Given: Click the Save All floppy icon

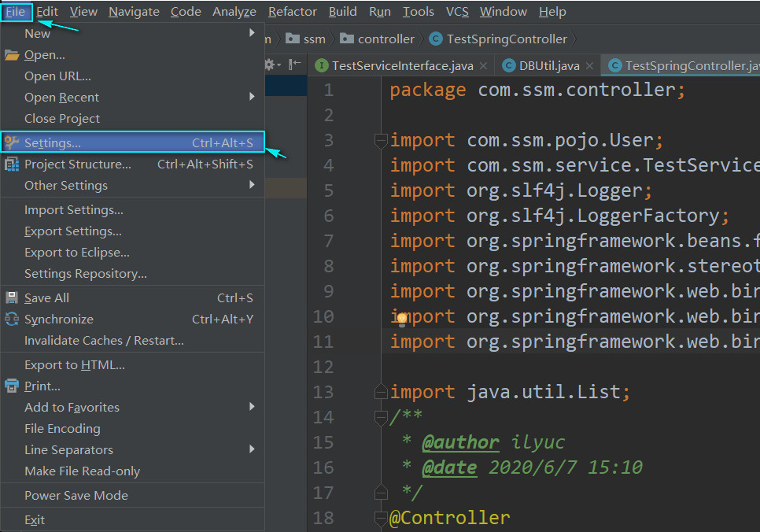Looking at the screenshot, I should pyautogui.click(x=12, y=297).
